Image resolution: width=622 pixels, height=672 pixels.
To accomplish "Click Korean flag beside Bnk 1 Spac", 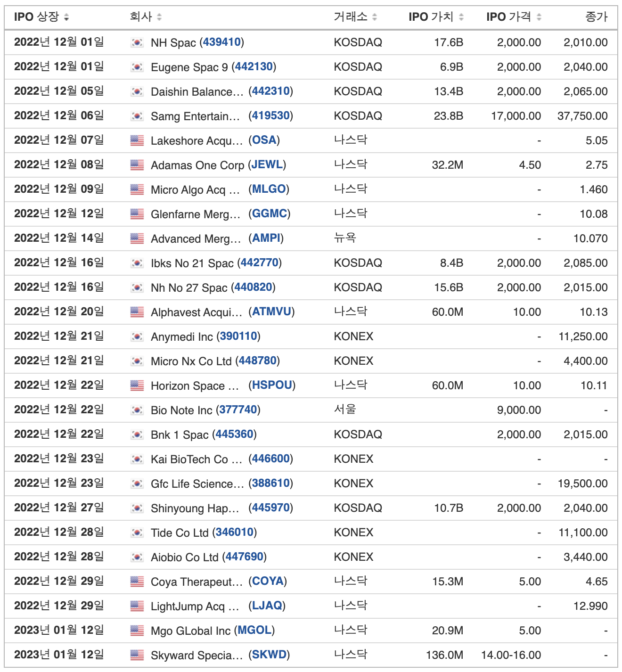I will (137, 434).
